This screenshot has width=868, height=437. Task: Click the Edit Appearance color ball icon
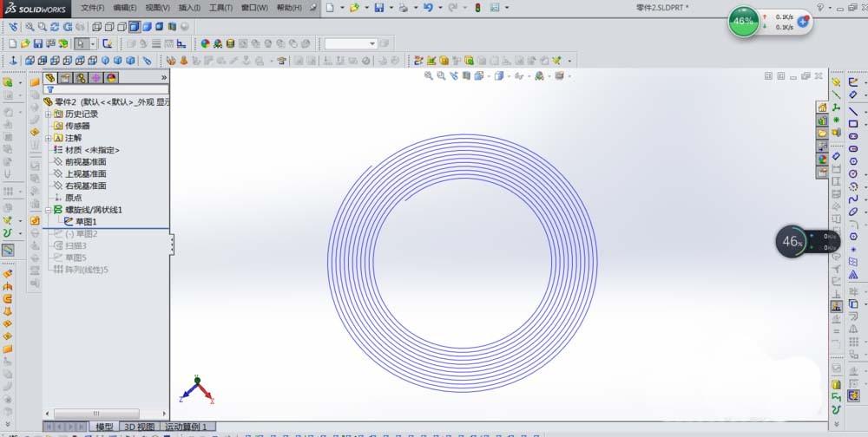pyautogui.click(x=206, y=43)
